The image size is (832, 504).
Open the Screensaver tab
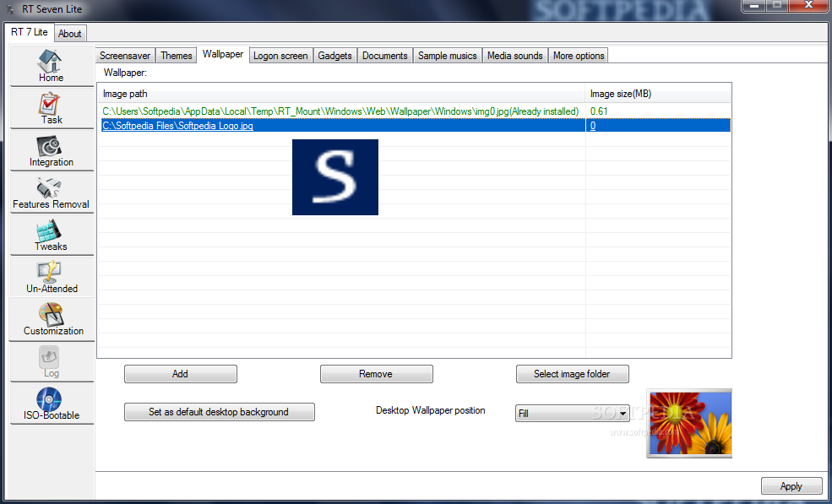coord(125,56)
